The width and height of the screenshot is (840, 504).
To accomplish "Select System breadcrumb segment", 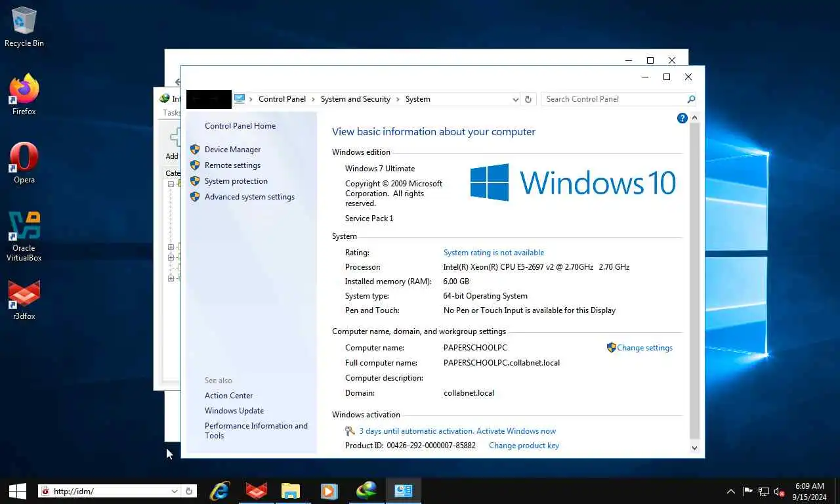I will [x=418, y=99].
